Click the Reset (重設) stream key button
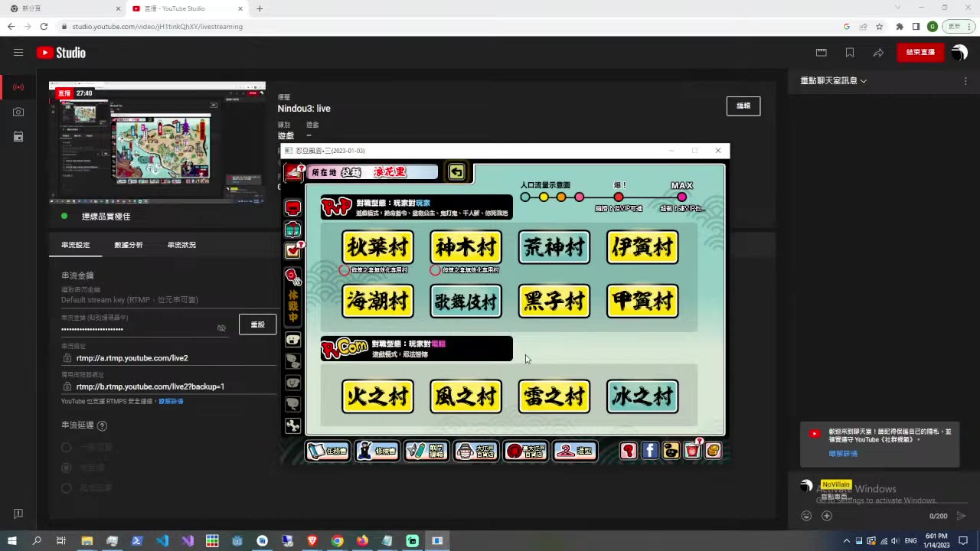The width and height of the screenshot is (980, 551). pyautogui.click(x=257, y=324)
